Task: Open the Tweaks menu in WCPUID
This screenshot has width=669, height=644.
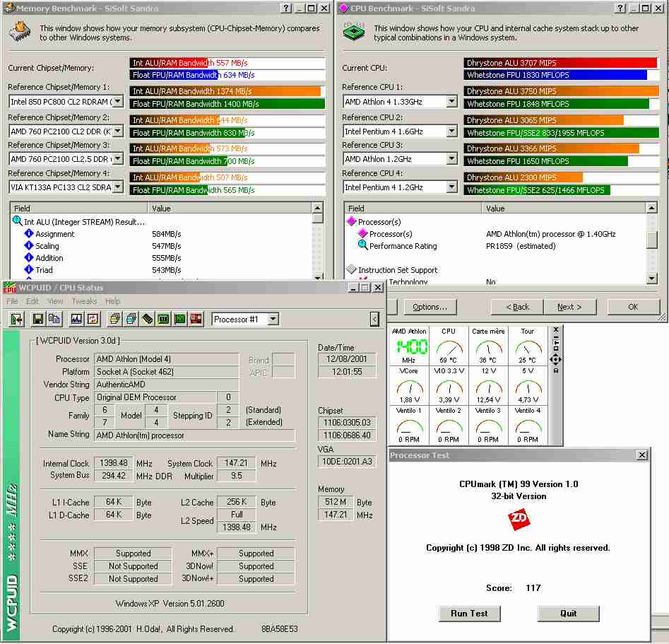Action: (x=85, y=301)
